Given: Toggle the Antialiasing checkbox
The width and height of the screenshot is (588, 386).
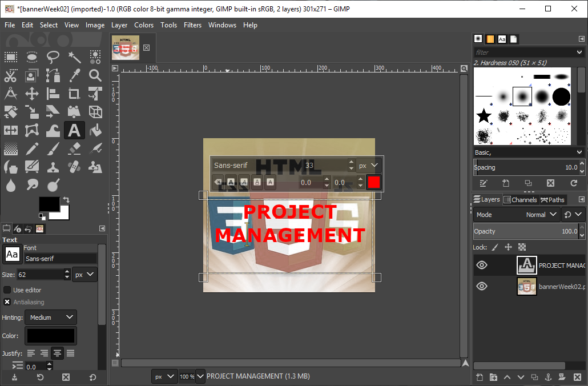Looking at the screenshot, I should 7,302.
